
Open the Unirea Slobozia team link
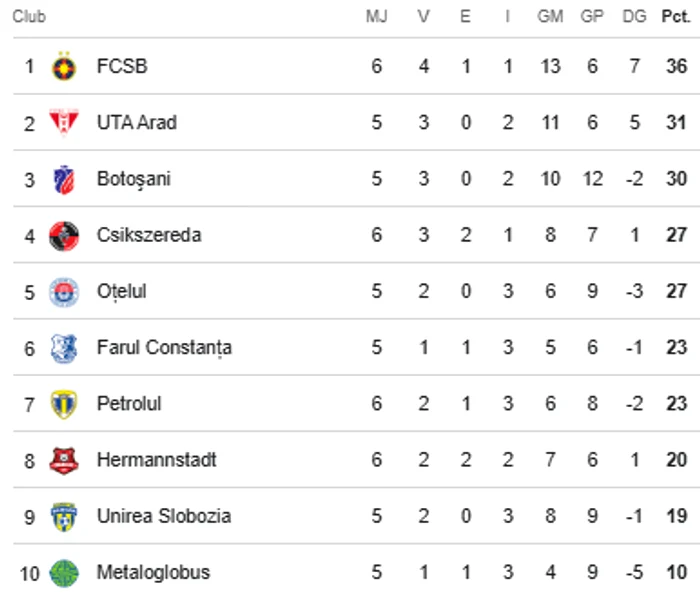(x=164, y=516)
